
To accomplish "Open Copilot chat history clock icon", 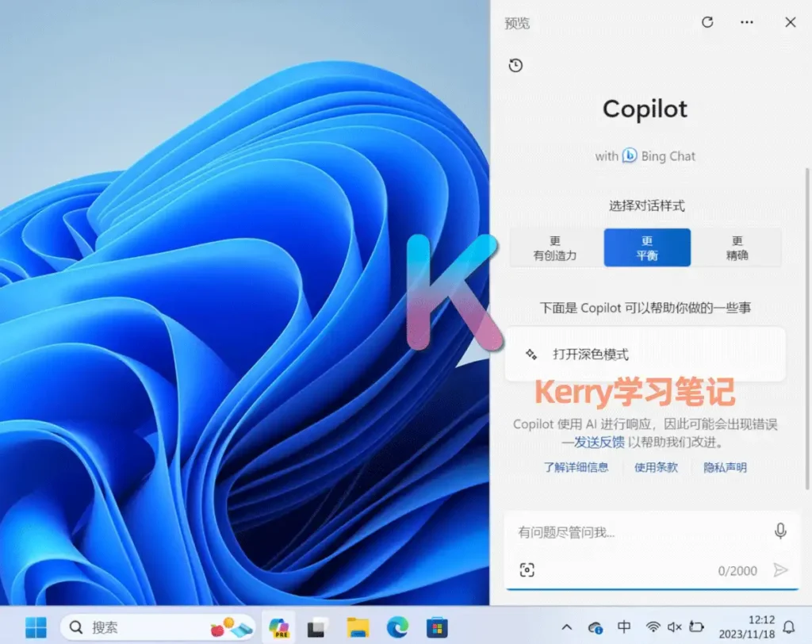I will coord(515,65).
